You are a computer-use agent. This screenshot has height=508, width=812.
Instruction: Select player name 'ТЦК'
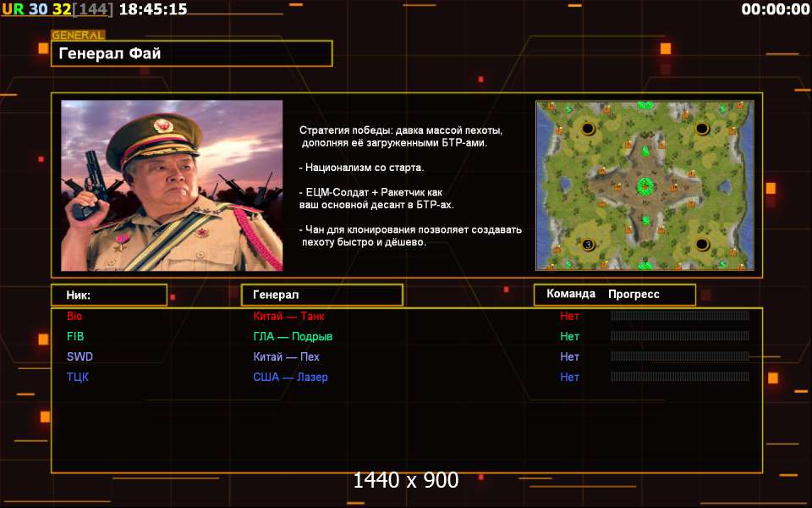pos(78,377)
